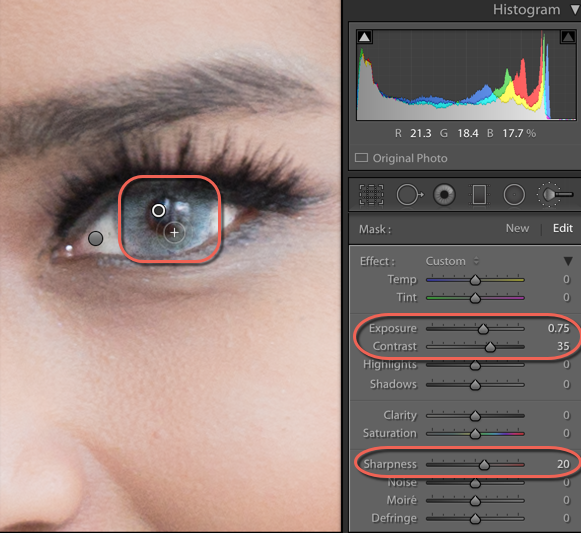Click the Temp value field
This screenshot has width=581, height=533.
(566, 279)
